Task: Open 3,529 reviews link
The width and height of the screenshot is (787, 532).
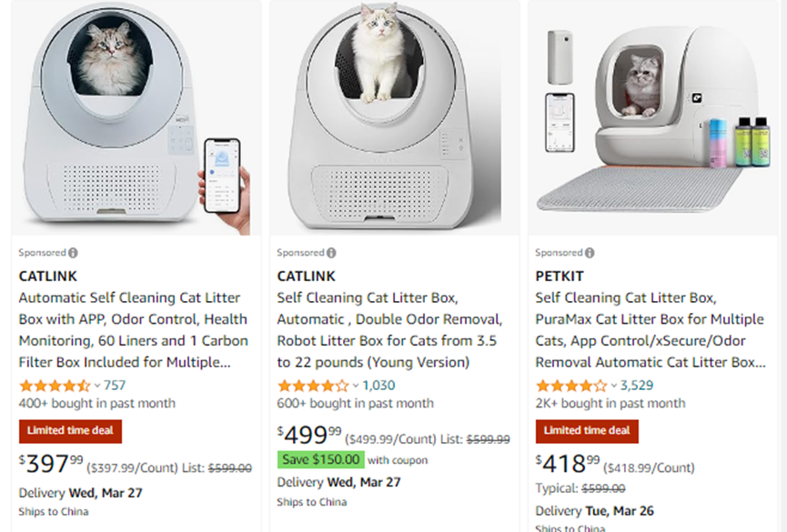Action: tap(637, 386)
